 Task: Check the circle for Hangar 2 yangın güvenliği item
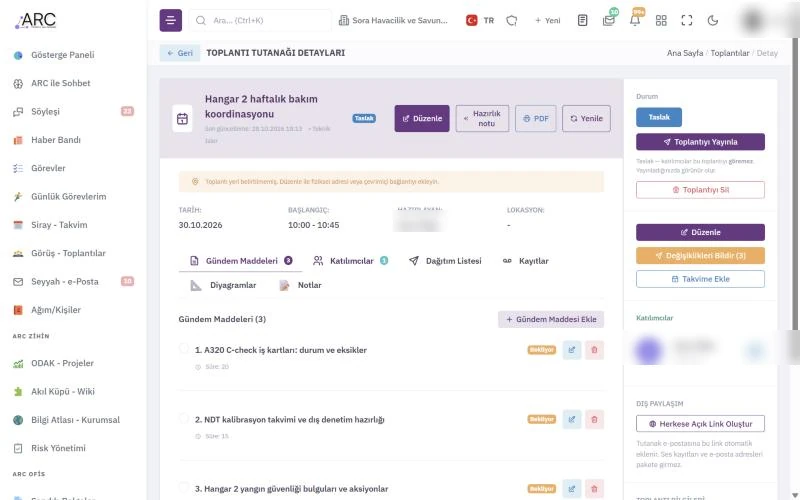184,487
